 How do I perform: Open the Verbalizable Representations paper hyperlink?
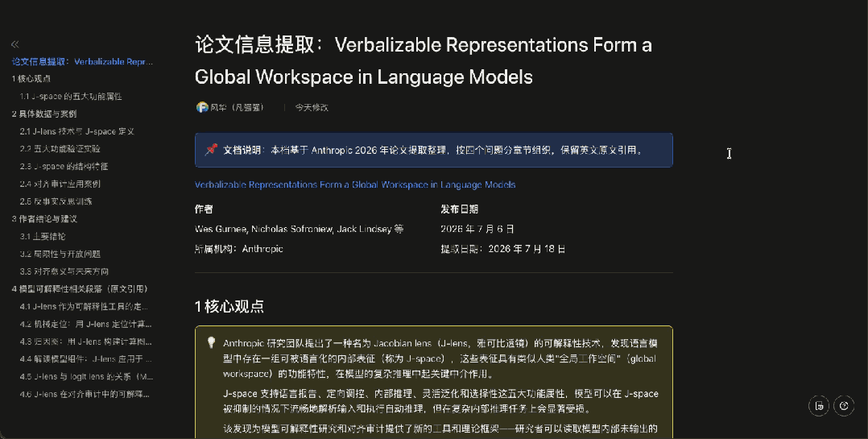click(x=355, y=185)
